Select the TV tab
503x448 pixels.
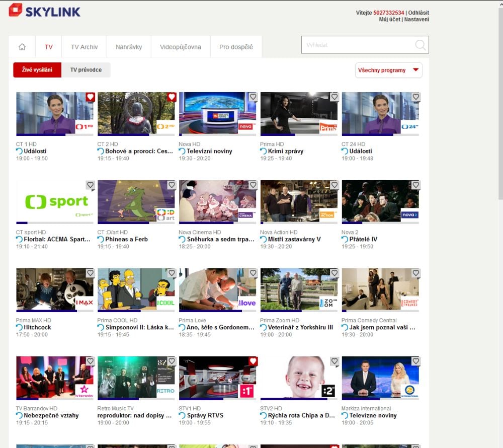pos(48,47)
